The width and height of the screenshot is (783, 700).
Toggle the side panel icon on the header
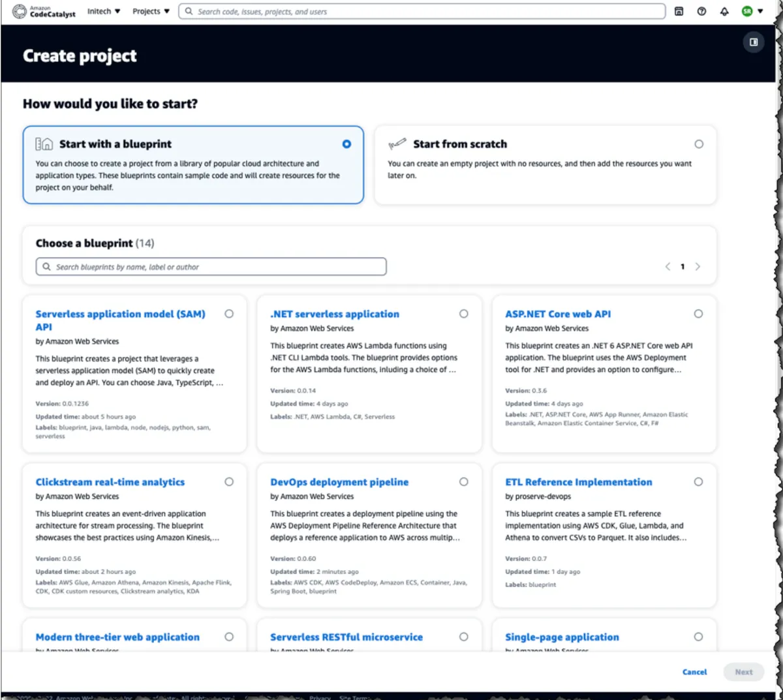(754, 42)
